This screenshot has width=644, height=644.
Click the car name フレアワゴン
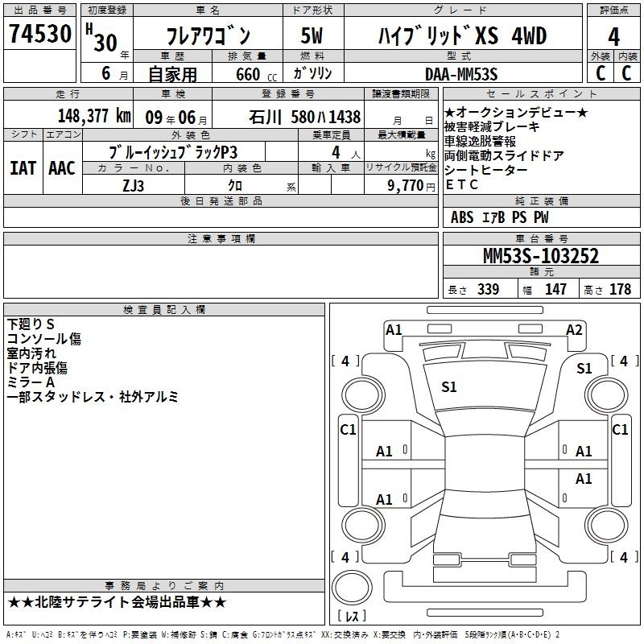coord(207,36)
